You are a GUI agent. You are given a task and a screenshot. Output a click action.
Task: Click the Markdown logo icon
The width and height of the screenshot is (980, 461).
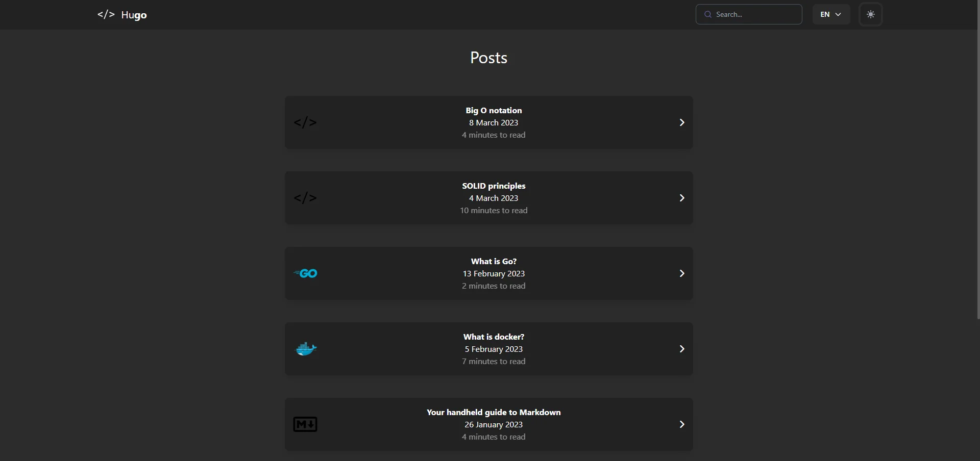pyautogui.click(x=305, y=425)
